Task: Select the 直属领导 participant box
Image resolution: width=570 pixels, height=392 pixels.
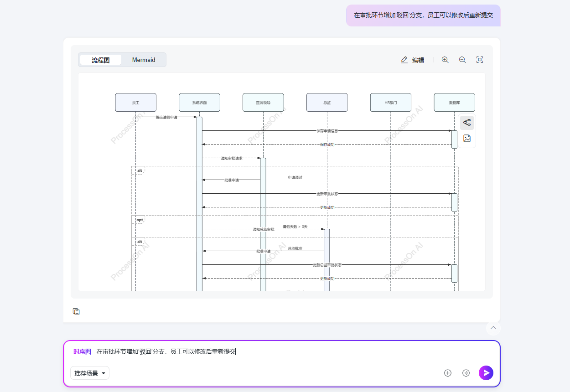Action: pos(263,103)
